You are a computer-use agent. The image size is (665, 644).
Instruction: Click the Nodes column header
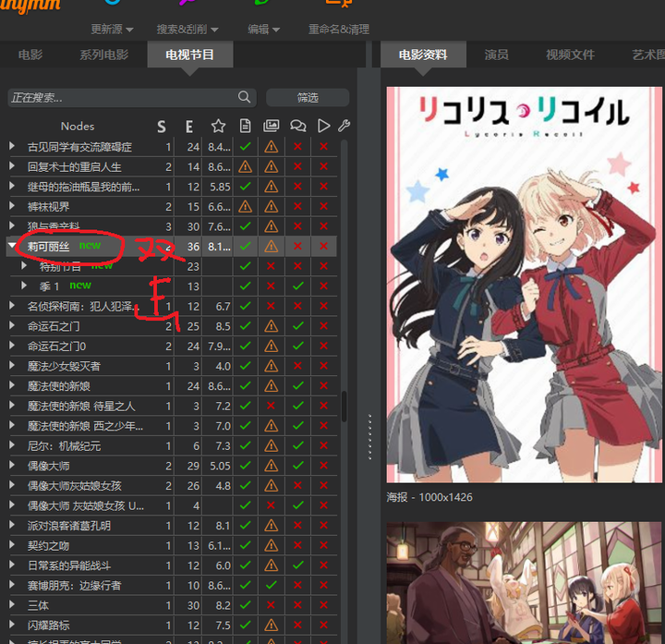coord(78,127)
